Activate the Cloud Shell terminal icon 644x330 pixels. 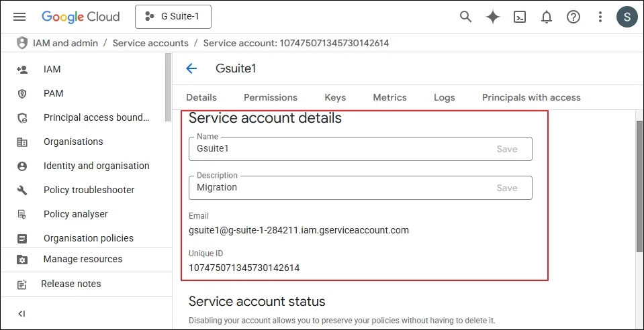coord(520,17)
